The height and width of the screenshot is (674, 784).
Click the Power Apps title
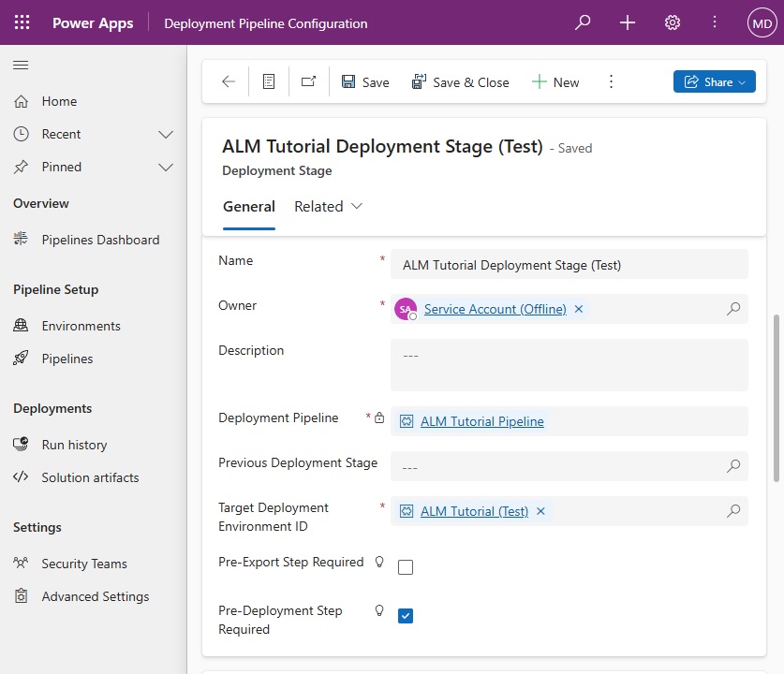(x=93, y=23)
